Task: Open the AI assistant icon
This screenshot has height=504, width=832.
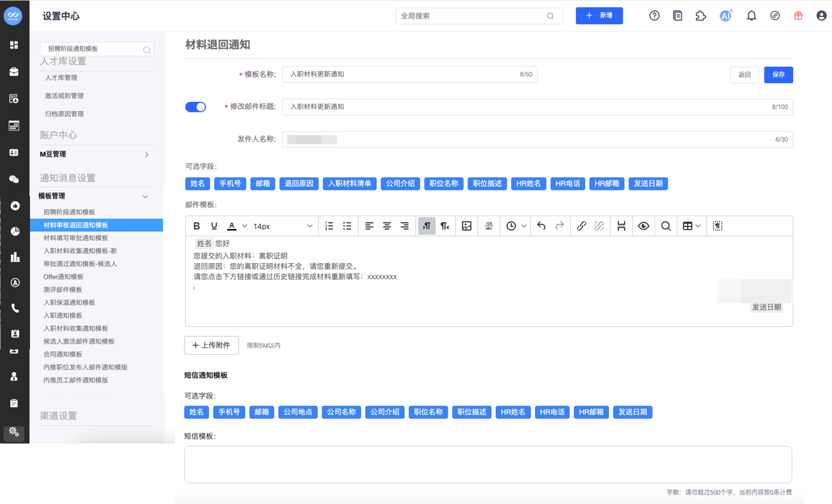Action: click(x=726, y=16)
